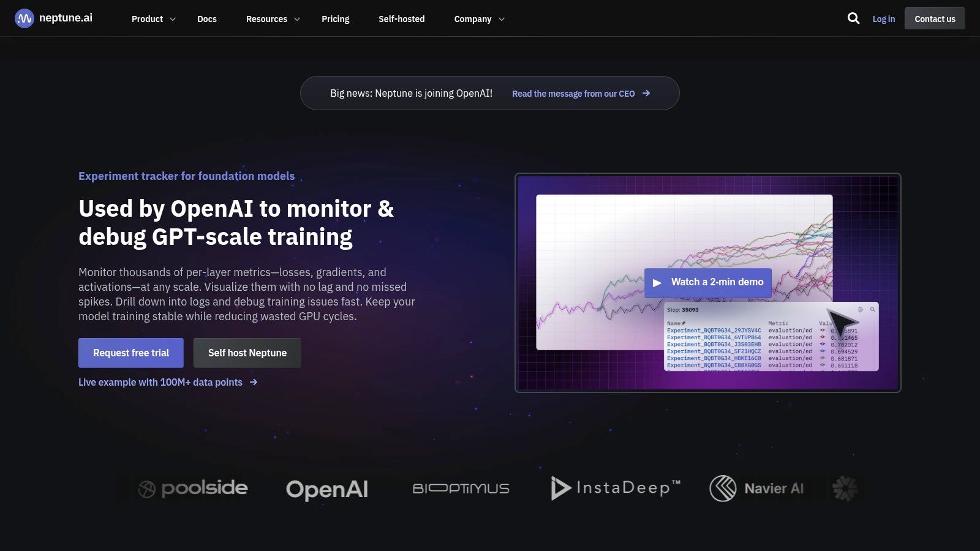Click the Self host Neptune button

pyautogui.click(x=247, y=353)
